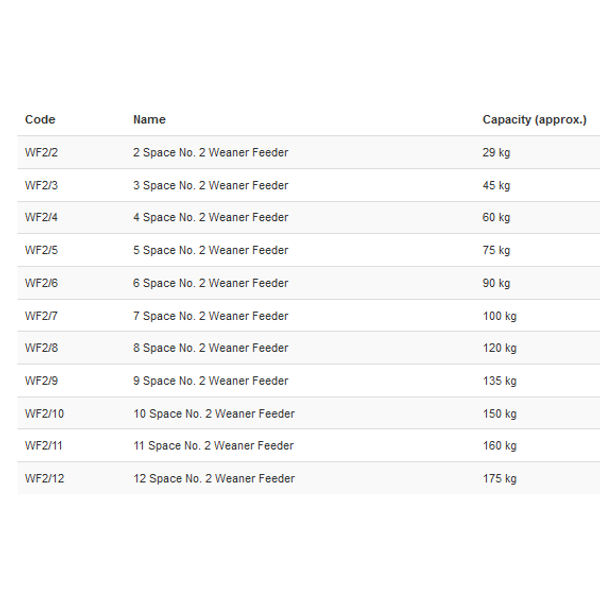Click the 45 kg capacity value

(496, 186)
